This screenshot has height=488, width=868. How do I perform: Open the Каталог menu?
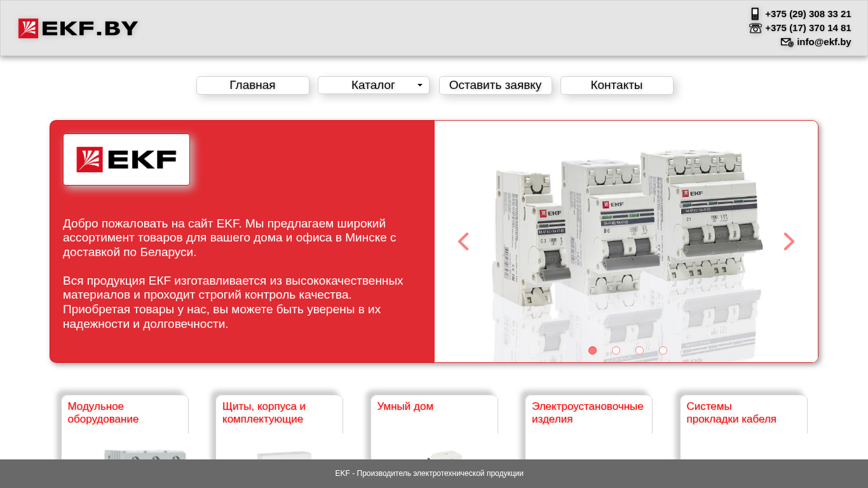373,85
